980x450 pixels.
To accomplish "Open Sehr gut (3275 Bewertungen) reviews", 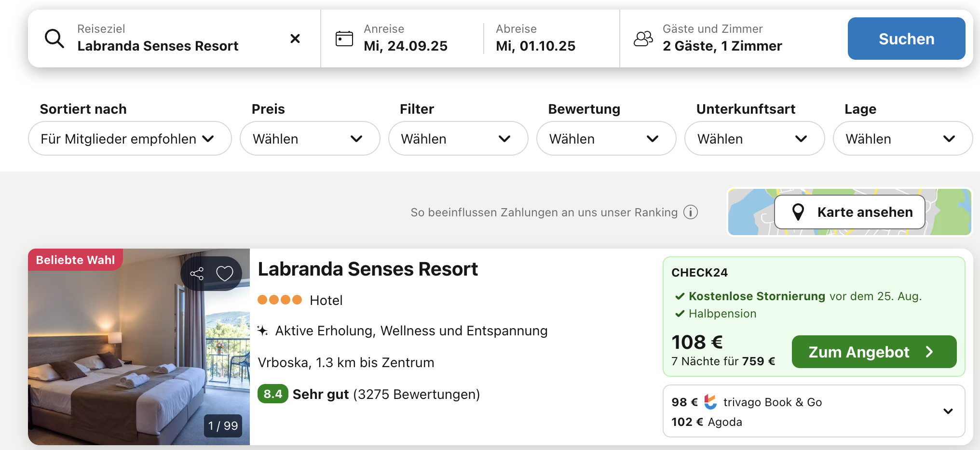I will click(386, 394).
